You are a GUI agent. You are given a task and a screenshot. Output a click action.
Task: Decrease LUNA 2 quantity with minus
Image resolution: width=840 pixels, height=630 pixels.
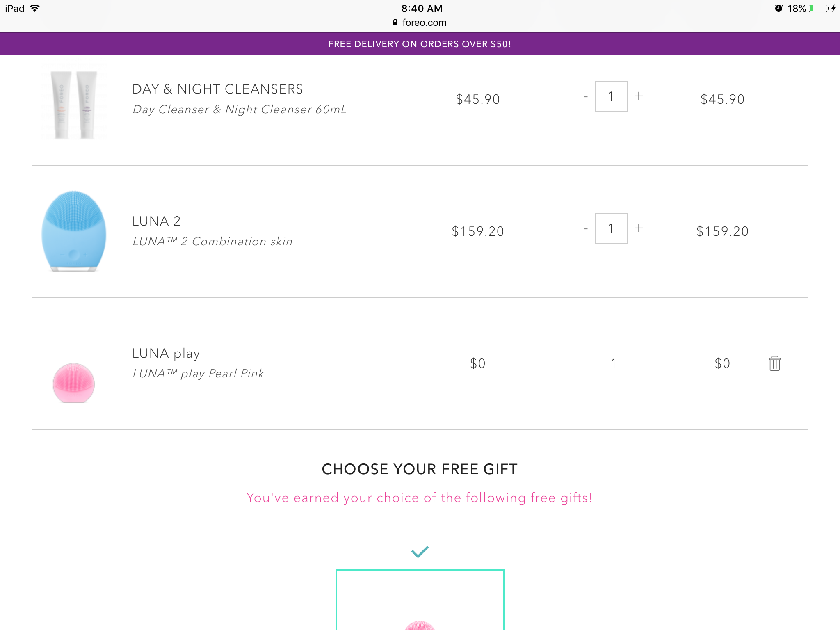(x=586, y=229)
